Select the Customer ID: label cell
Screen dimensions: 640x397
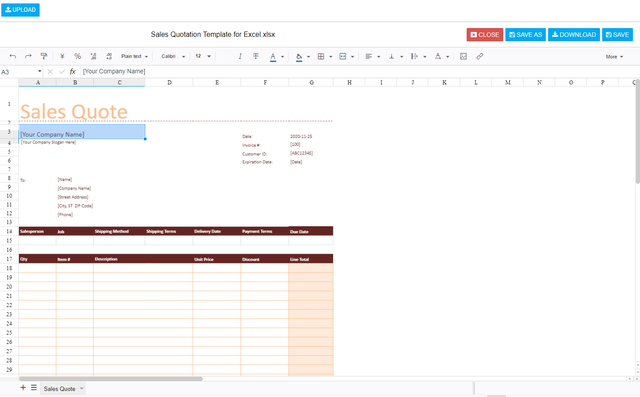[264, 154]
